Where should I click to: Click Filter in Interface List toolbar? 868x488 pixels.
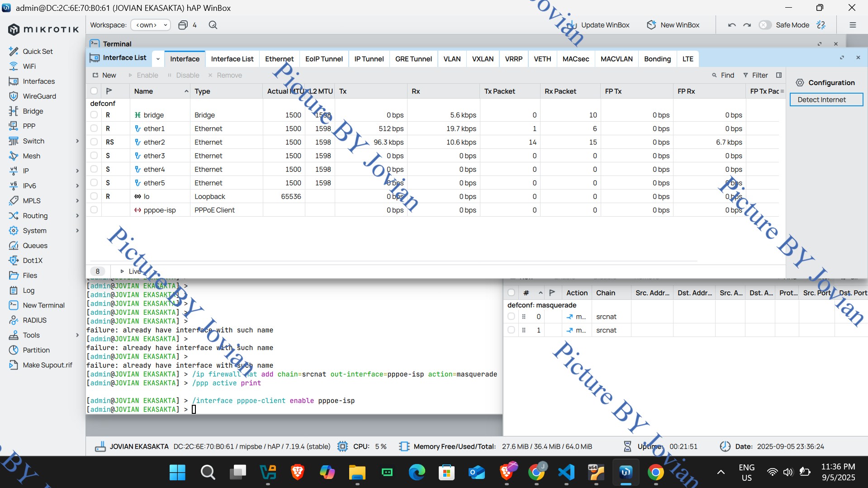[x=755, y=75]
